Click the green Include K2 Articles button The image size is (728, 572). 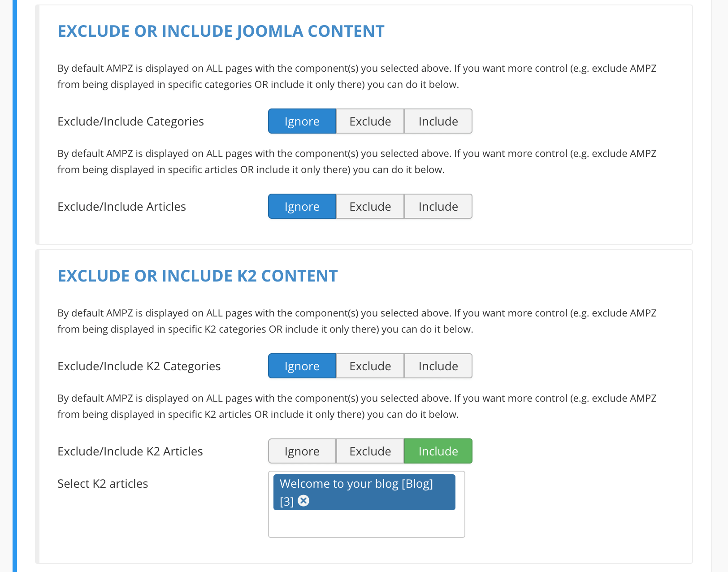click(x=438, y=451)
